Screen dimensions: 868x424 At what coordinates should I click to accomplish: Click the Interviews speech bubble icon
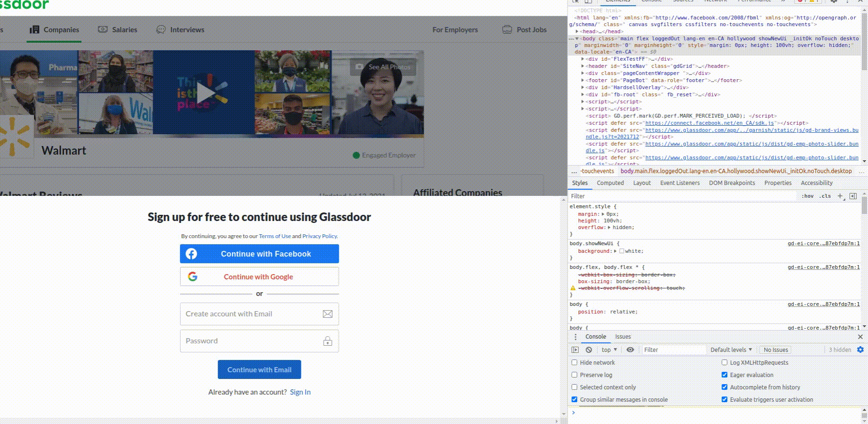pyautogui.click(x=161, y=29)
